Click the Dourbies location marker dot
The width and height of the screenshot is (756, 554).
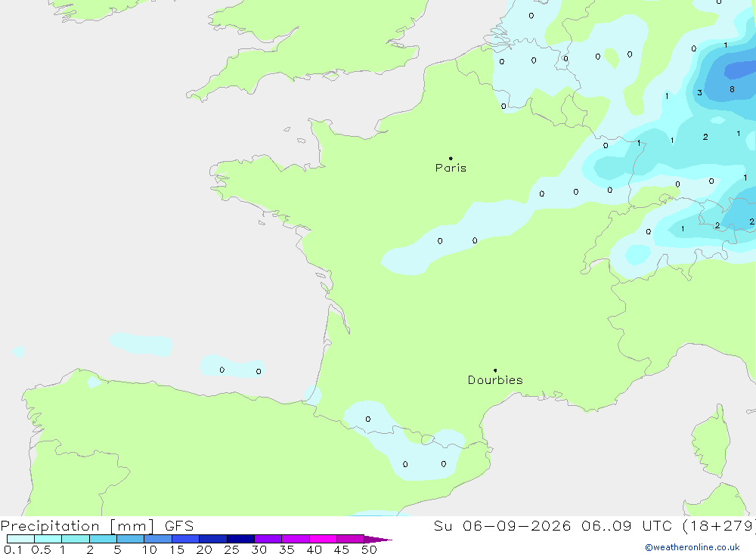(x=495, y=370)
